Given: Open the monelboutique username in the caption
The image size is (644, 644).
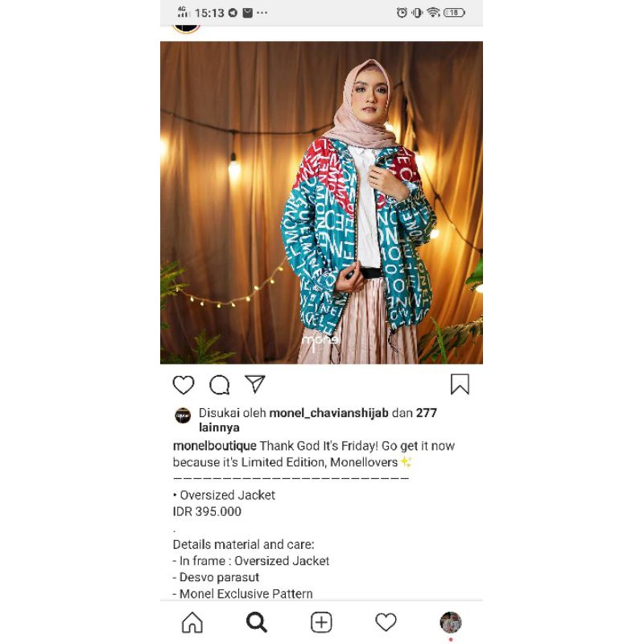Looking at the screenshot, I should pyautogui.click(x=214, y=446).
